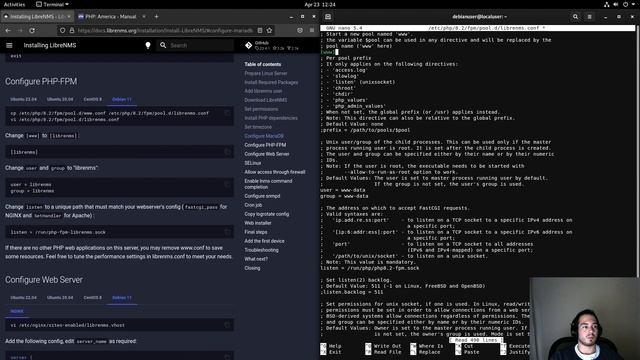Click the browser forward arrow
The width and height of the screenshot is (640, 360).
[20, 31]
